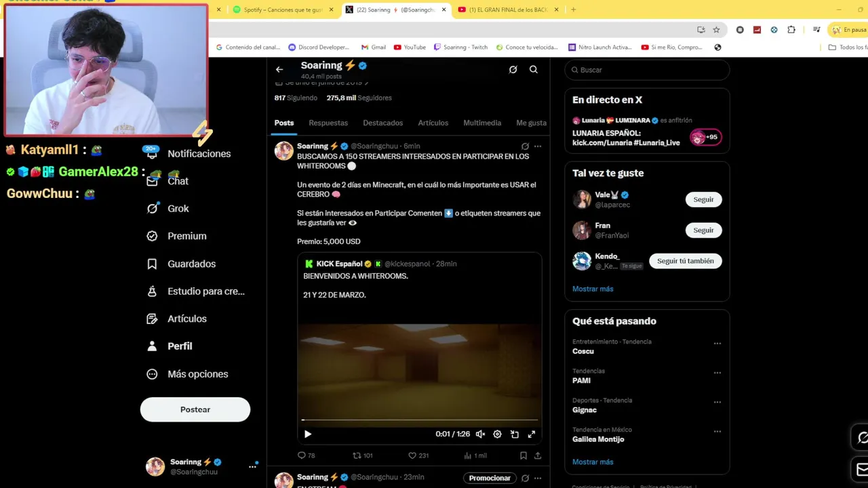Screen dimensions: 868x488
Task: Switch to Spotify browser tab
Action: tap(283, 9)
